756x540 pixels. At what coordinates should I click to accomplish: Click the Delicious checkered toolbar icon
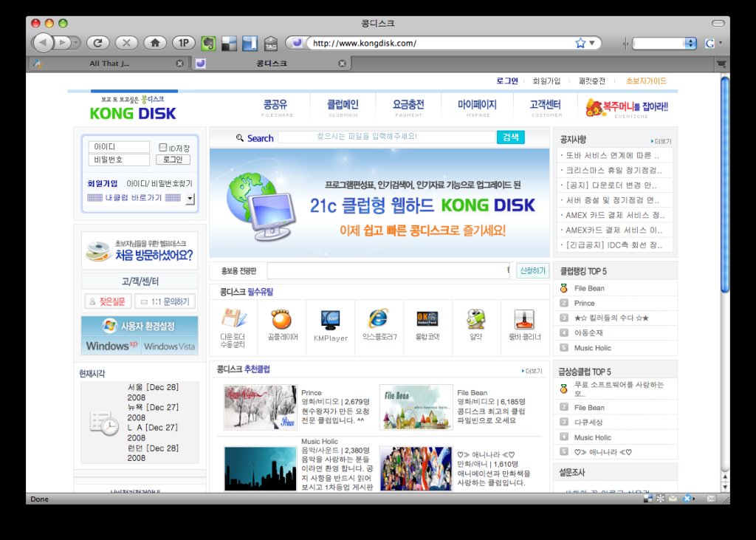point(229,44)
